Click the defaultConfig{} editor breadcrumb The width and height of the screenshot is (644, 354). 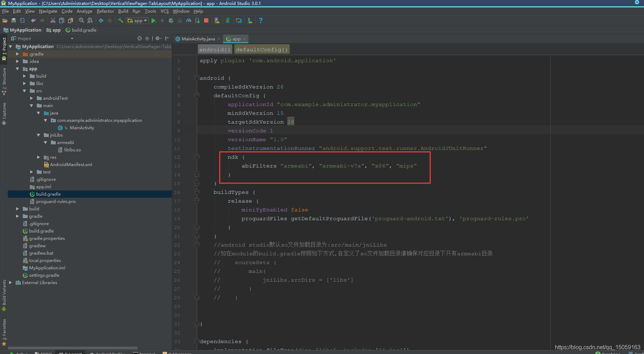262,50
